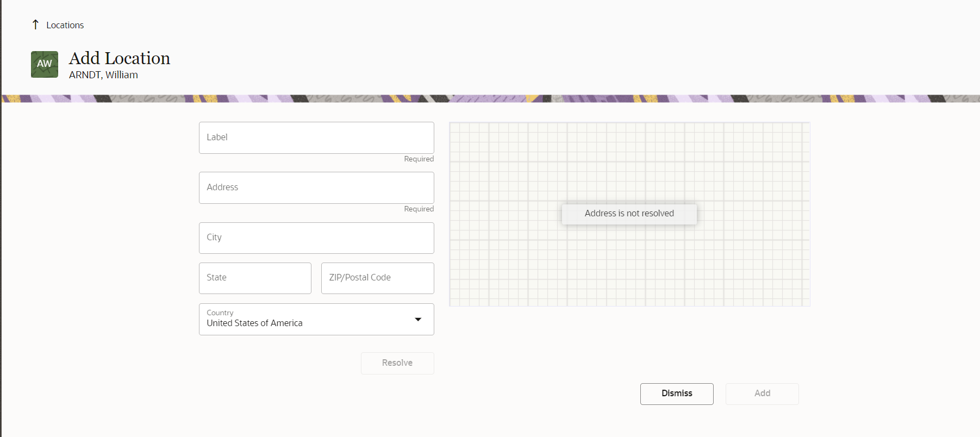Focus the Label input field

pyautogui.click(x=316, y=138)
